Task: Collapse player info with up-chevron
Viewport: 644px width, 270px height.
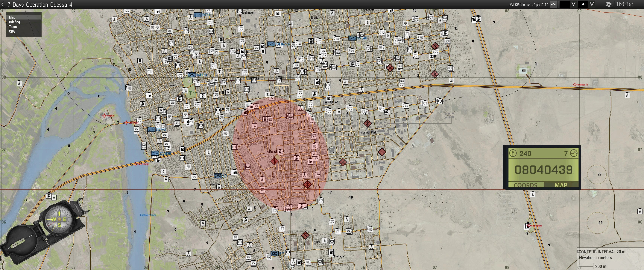Action: (554, 4)
